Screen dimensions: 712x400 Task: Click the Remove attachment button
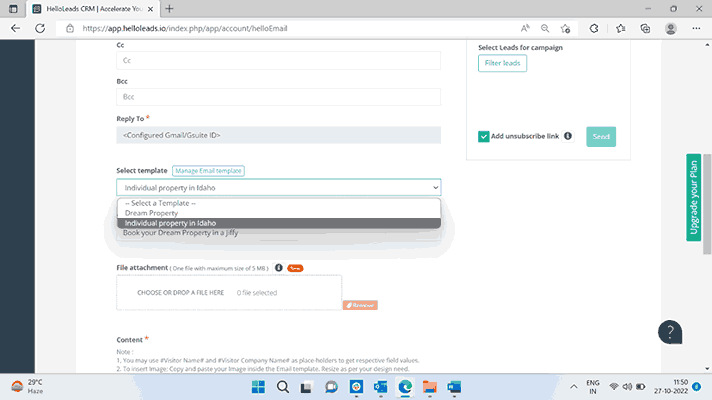pyautogui.click(x=360, y=305)
